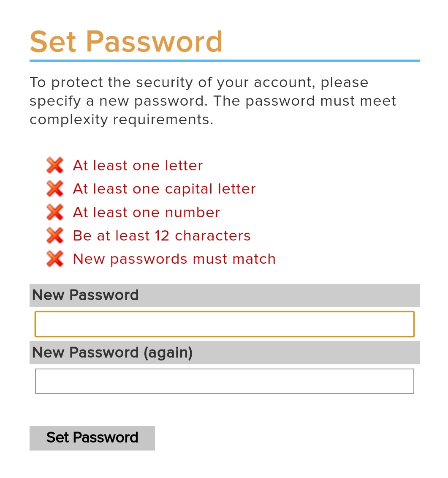
Task: Click the "New passwords must match" requirement text
Action: click(174, 259)
